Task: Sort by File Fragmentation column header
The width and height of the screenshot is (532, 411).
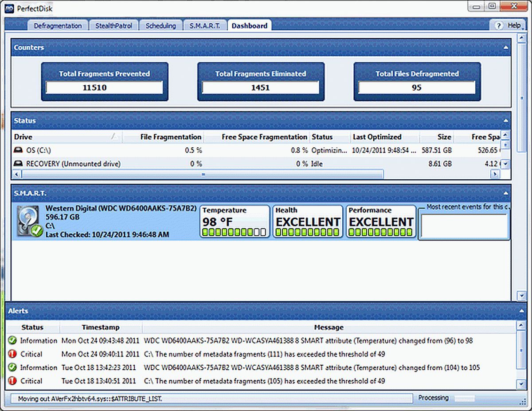Action: (x=170, y=137)
